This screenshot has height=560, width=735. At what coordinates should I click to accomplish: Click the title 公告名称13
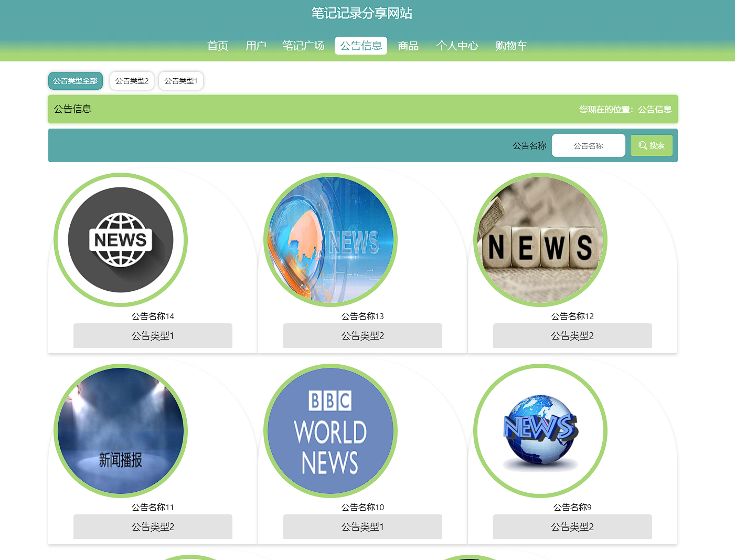[363, 316]
